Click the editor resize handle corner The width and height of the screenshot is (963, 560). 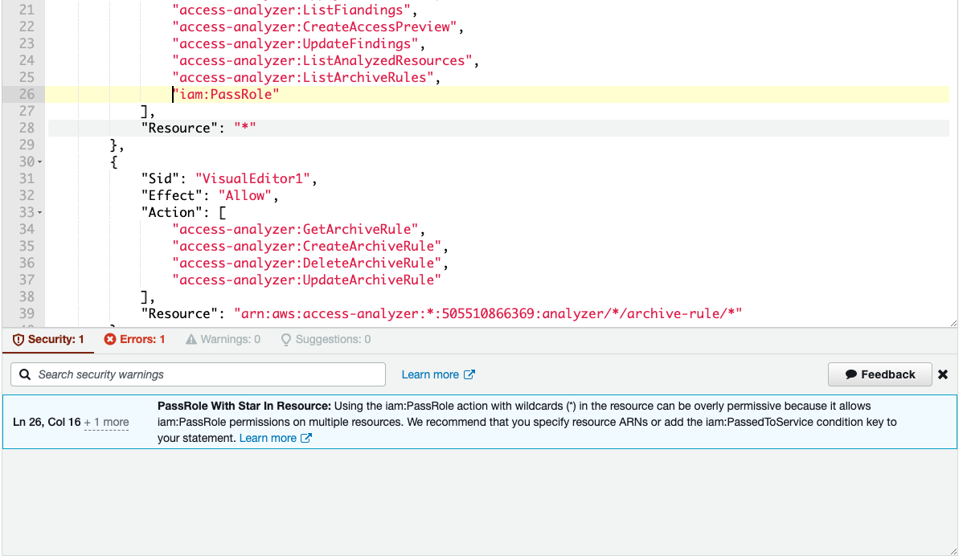(953, 322)
